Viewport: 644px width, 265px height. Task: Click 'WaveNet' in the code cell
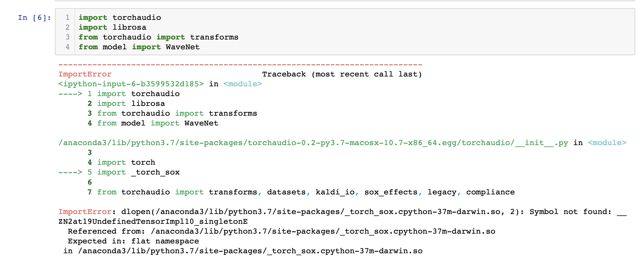coord(183,47)
